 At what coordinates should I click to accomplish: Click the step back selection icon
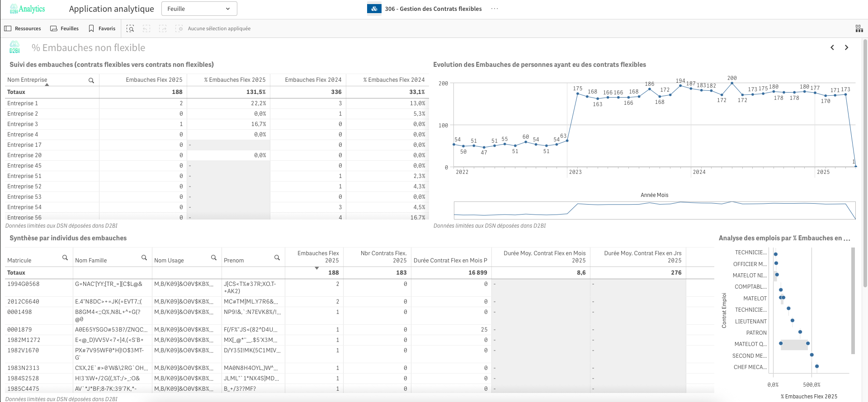pyautogui.click(x=146, y=28)
